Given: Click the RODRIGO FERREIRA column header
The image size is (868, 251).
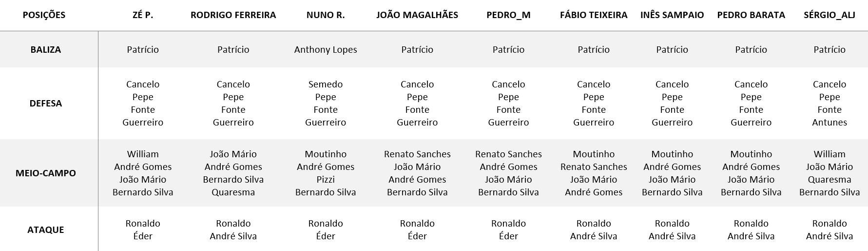Looking at the screenshot, I should point(233,15).
